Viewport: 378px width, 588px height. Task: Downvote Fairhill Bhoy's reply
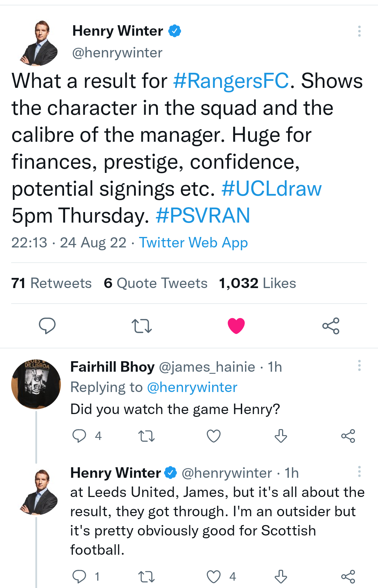pos(281,436)
